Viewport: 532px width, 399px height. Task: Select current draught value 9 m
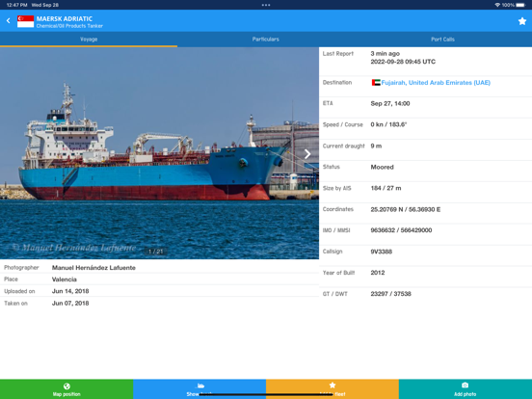(x=376, y=146)
